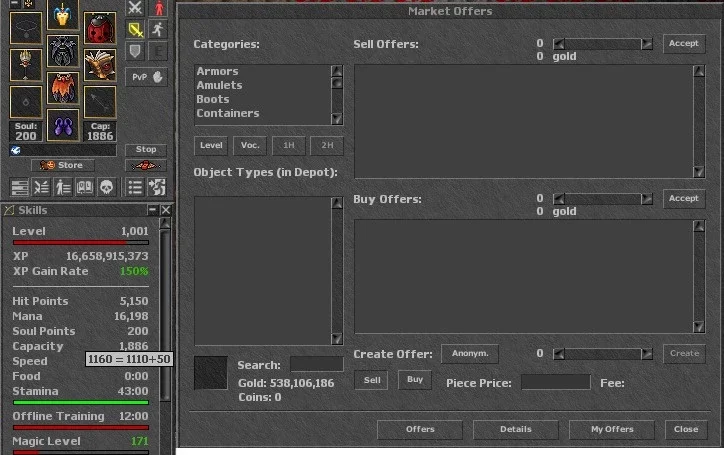Screen dimensions: 724x455
Task: Select the purple boots in the feet slot
Action: click(x=63, y=125)
